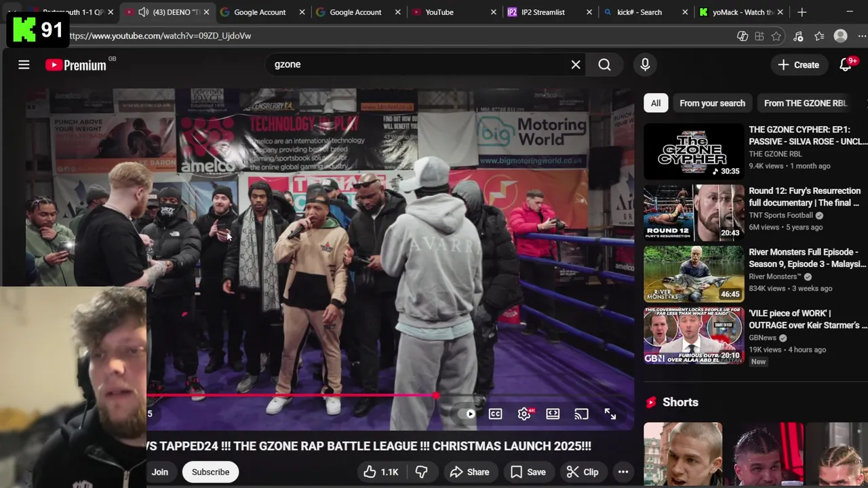
Task: Open the YouTube guide hamburger menu
Action: (x=24, y=65)
